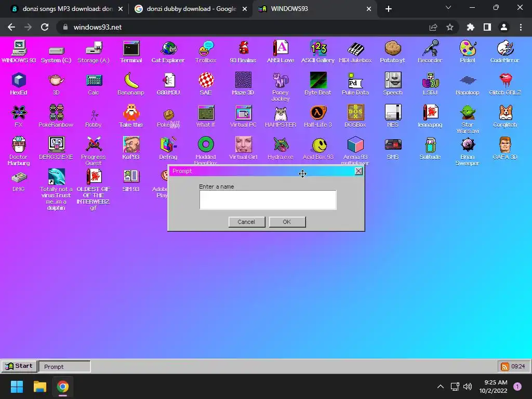Open GAFA 3D icon
This screenshot has height=399, width=532.
pos(505,149)
